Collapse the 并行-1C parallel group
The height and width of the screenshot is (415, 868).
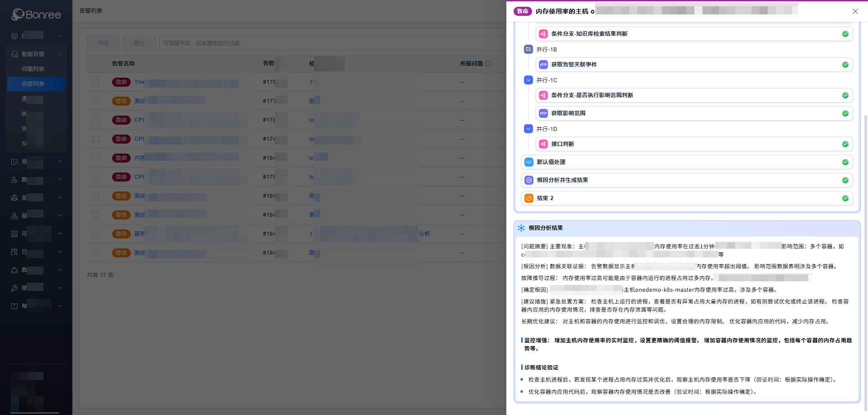coord(528,80)
